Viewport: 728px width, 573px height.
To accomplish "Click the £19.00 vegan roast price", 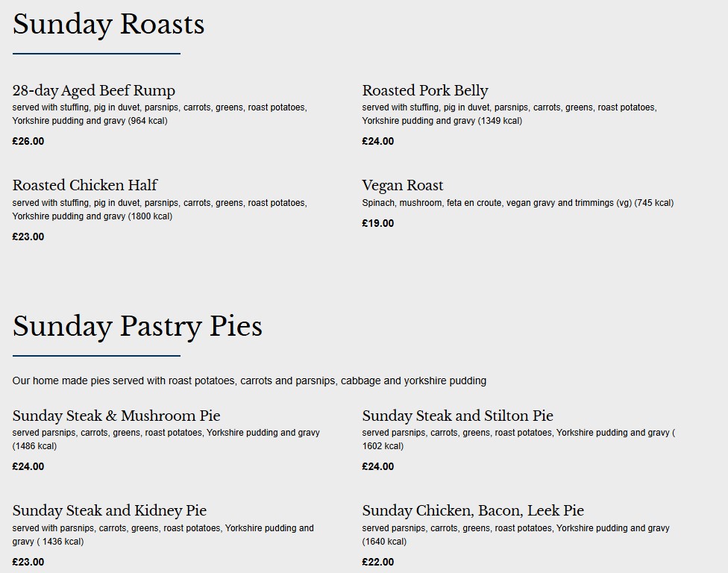I will [x=378, y=223].
